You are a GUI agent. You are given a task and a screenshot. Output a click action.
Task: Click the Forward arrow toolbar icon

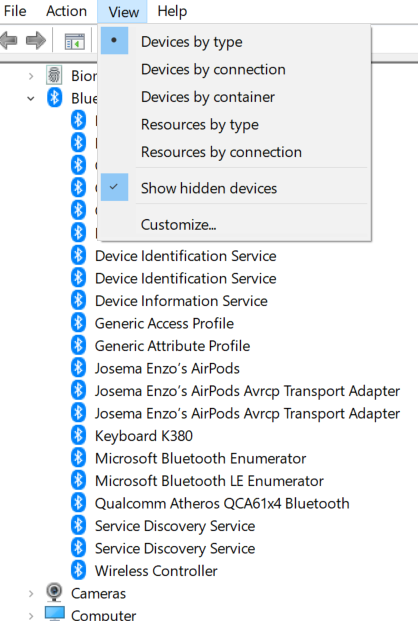click(35, 40)
